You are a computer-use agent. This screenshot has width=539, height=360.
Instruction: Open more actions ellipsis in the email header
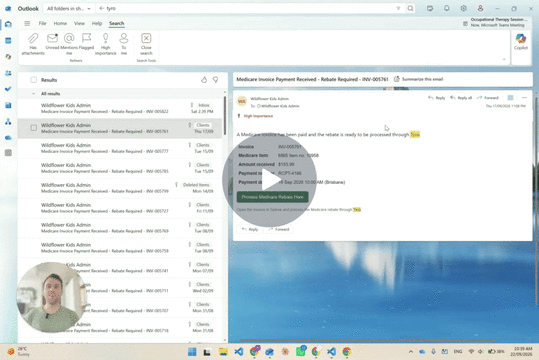(524, 98)
